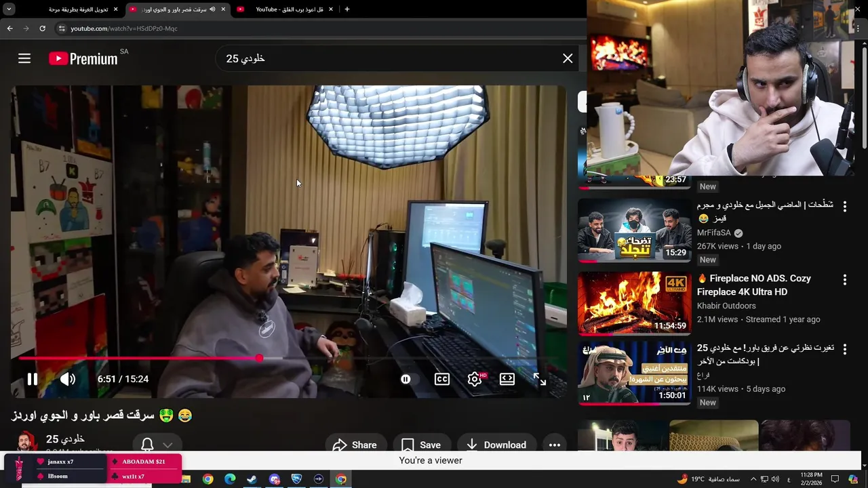The width and height of the screenshot is (868, 488).
Task: Close the YouTube - قل اعوذ برب الفلق tab
Action: click(330, 9)
